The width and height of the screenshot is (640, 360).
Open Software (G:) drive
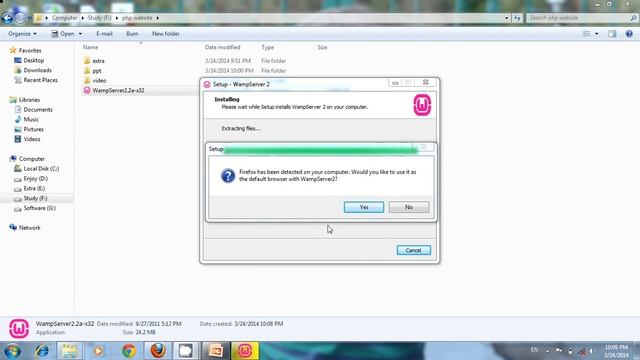pyautogui.click(x=39, y=208)
